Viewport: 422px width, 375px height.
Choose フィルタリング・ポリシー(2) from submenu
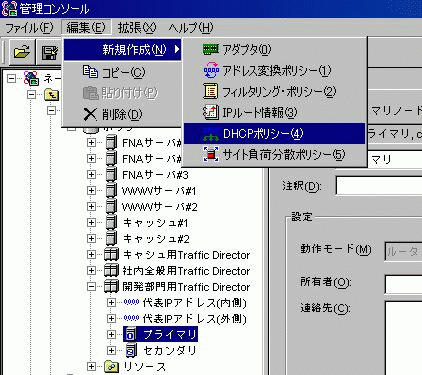(x=274, y=91)
